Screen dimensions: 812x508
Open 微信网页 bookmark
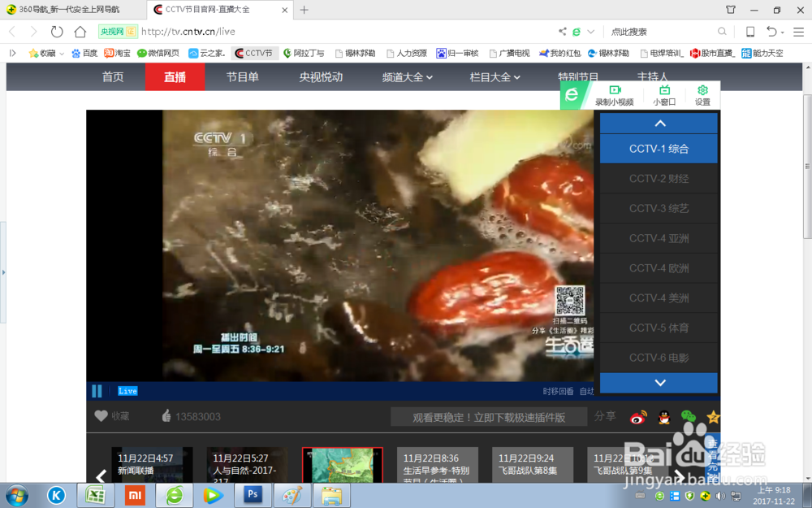pos(158,53)
